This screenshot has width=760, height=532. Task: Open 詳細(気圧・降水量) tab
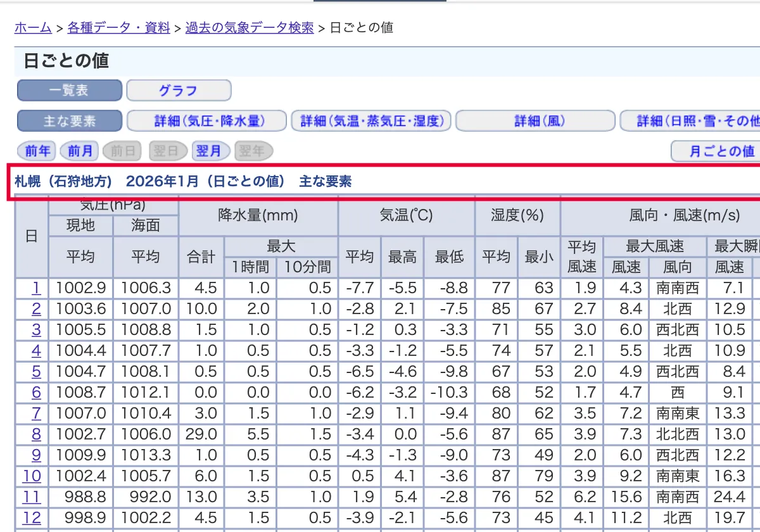[206, 121]
